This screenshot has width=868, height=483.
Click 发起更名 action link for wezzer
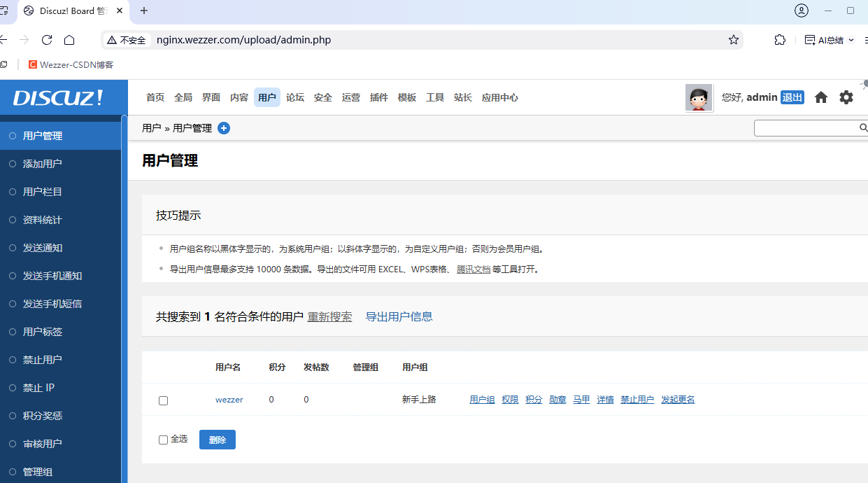678,400
